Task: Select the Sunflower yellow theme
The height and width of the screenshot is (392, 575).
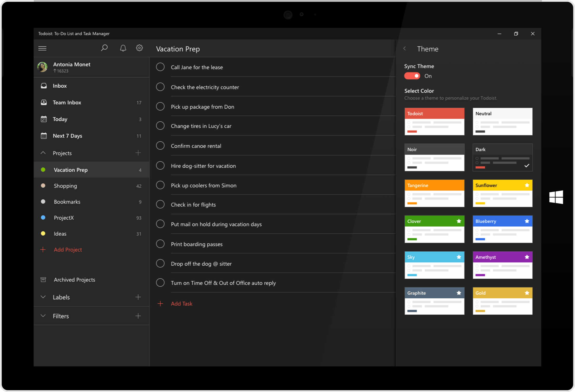Action: 502,193
